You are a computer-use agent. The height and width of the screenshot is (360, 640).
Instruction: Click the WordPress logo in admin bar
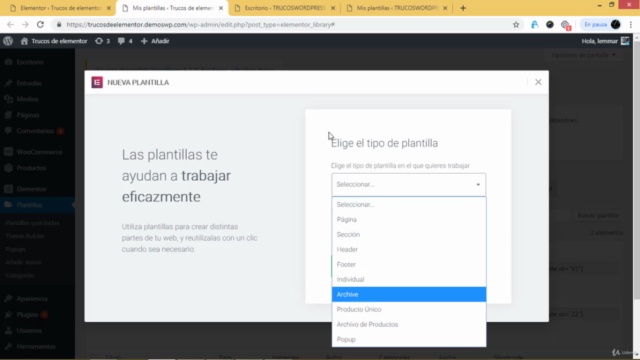pyautogui.click(x=8, y=41)
